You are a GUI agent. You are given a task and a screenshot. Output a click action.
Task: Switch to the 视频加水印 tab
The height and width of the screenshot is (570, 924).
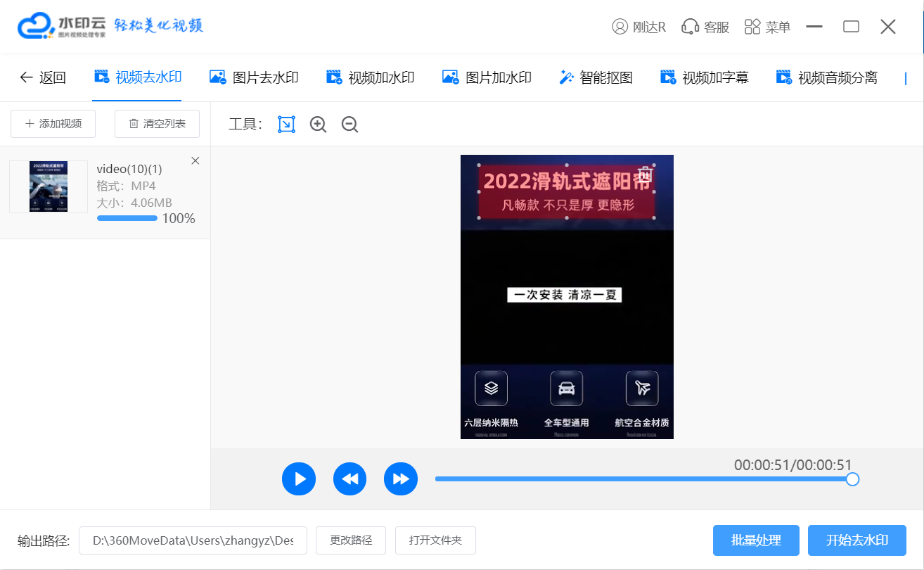tap(371, 77)
